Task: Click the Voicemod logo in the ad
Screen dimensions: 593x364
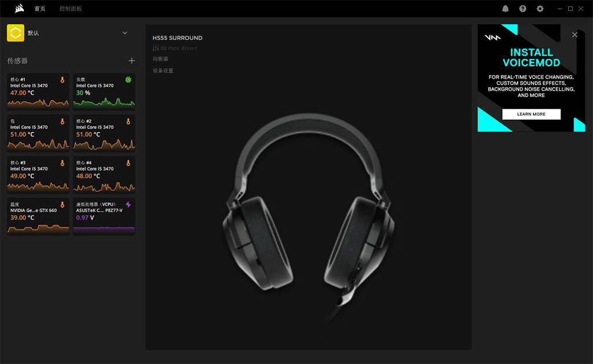Action: coord(493,38)
